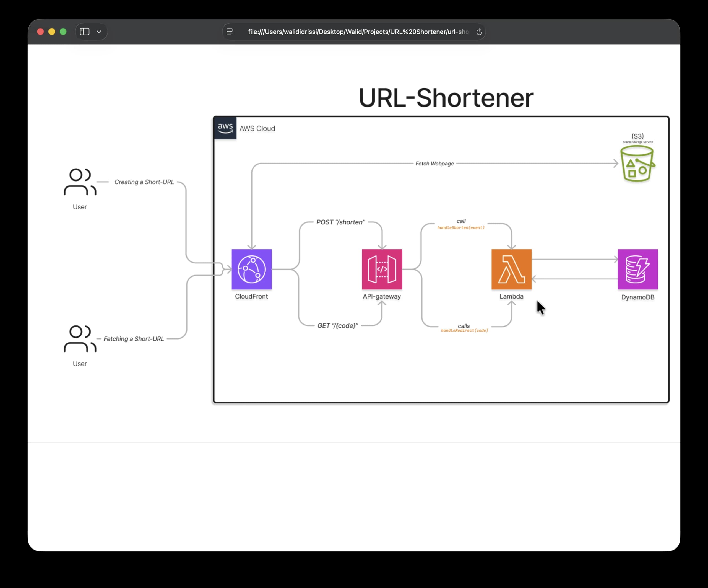Click the purple DynamoDB icon
708x588 pixels.
637,269
